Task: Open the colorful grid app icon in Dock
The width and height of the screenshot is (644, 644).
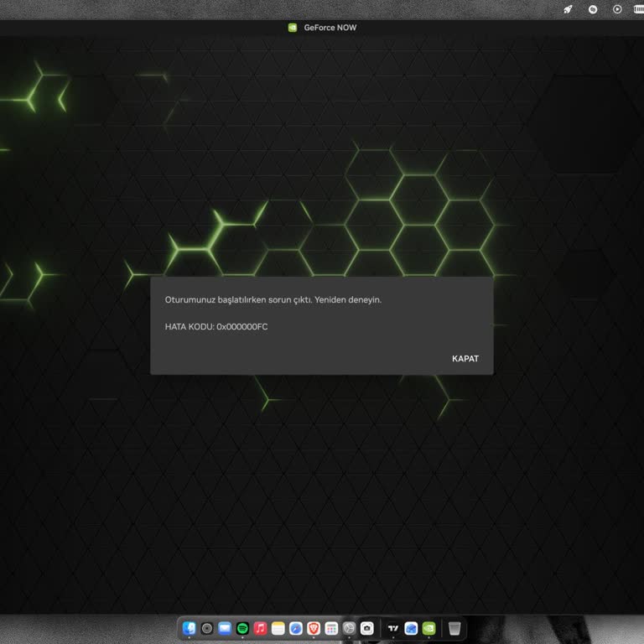Action: [331, 628]
